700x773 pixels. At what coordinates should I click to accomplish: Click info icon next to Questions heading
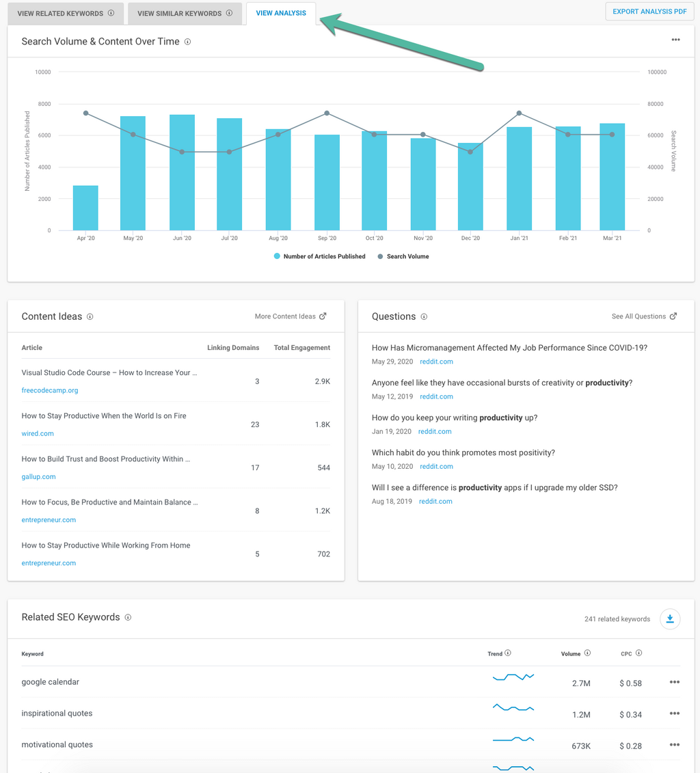424,317
